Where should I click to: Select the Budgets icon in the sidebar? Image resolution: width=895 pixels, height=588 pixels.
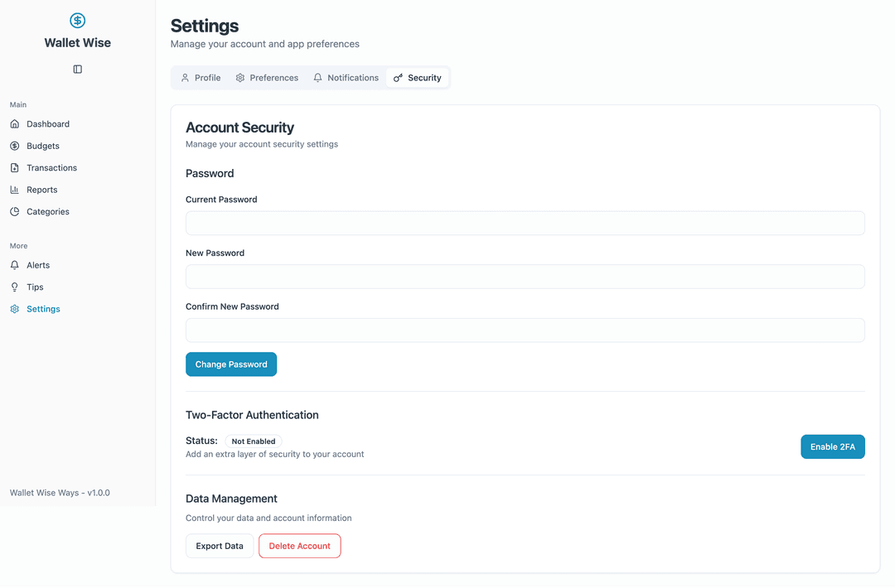(x=16, y=146)
